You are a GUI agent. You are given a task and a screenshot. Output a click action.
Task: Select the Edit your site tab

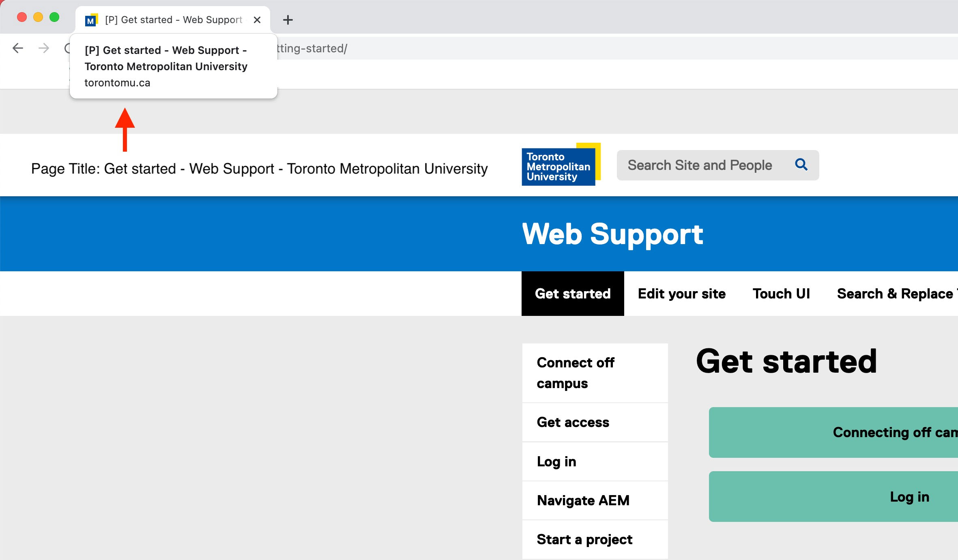pyautogui.click(x=681, y=293)
